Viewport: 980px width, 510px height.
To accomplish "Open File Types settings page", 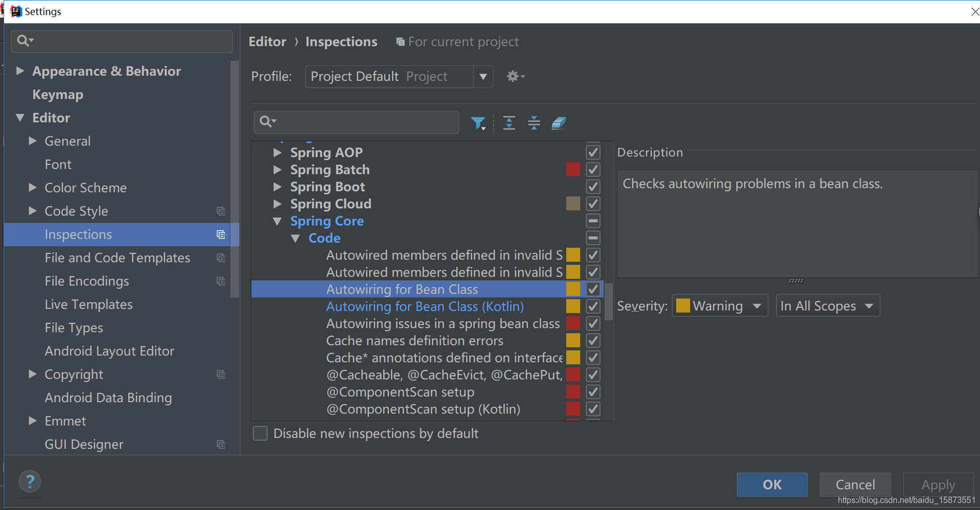I will click(74, 328).
